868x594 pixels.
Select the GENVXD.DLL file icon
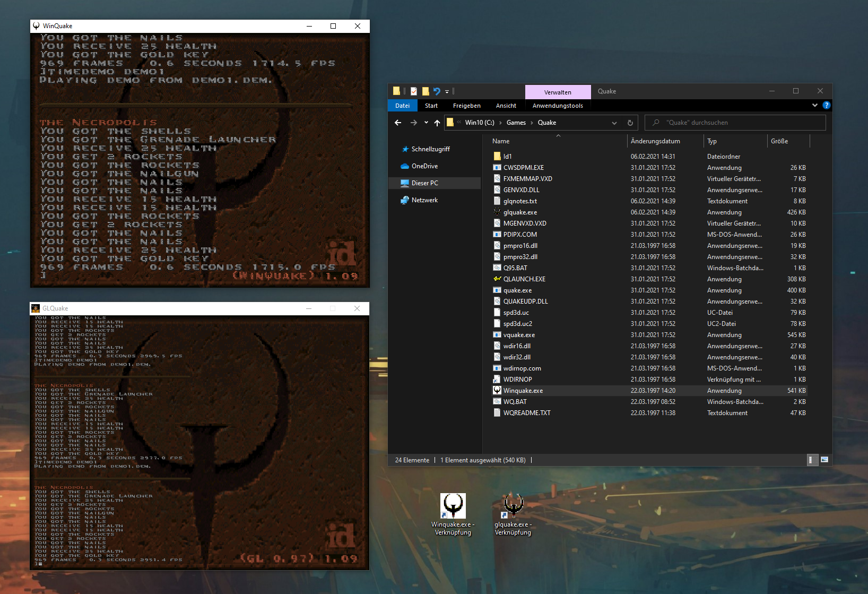click(x=497, y=190)
